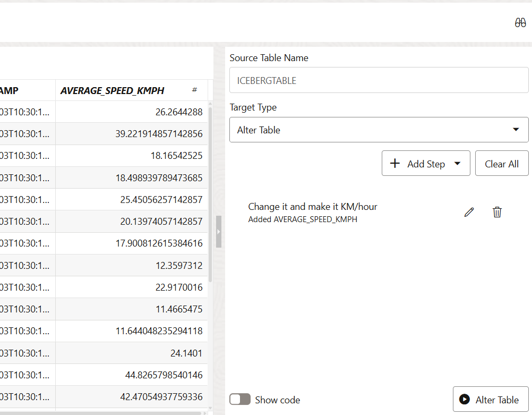Edit the KM/hour step with the pencil icon
This screenshot has width=532, height=415.
point(469,212)
